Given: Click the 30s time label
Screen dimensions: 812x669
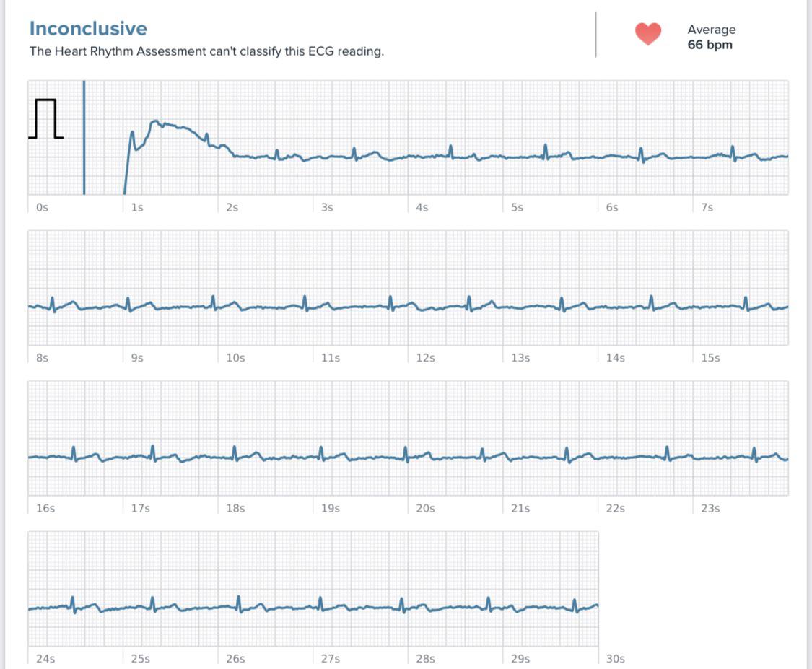Looking at the screenshot, I should click(x=615, y=659).
